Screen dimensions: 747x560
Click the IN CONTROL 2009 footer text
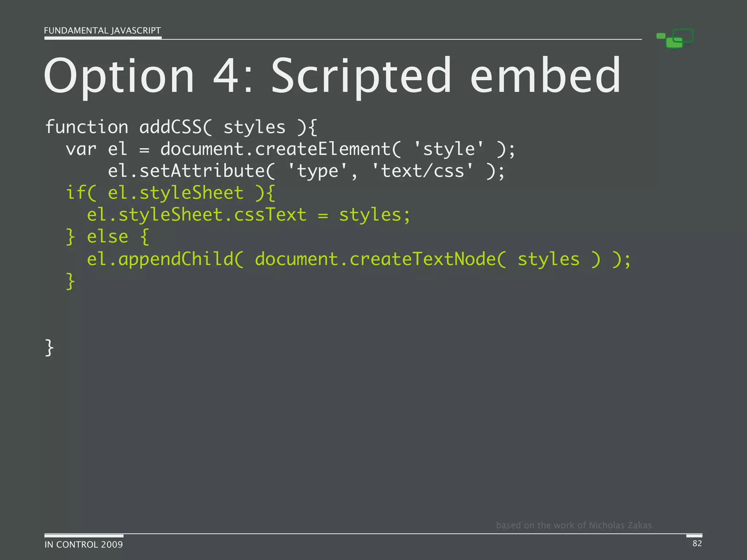pos(84,544)
